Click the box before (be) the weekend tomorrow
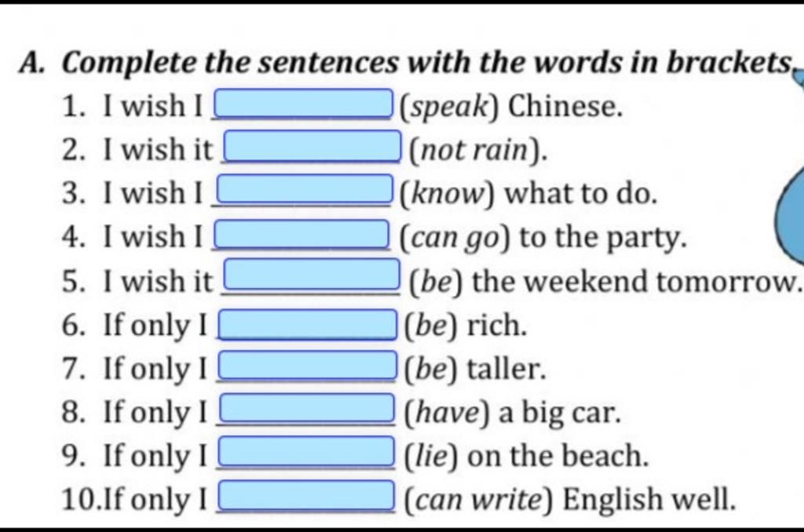804x532 pixels. 312,274
